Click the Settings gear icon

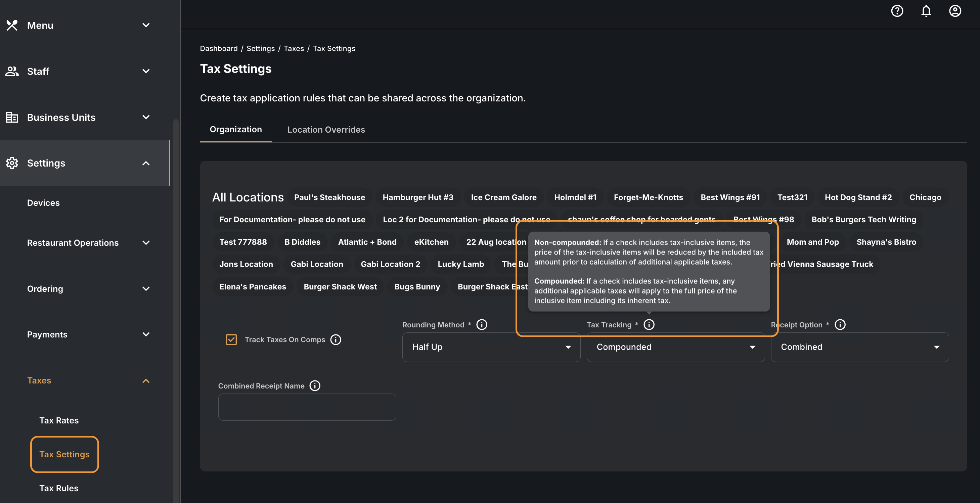pos(12,163)
